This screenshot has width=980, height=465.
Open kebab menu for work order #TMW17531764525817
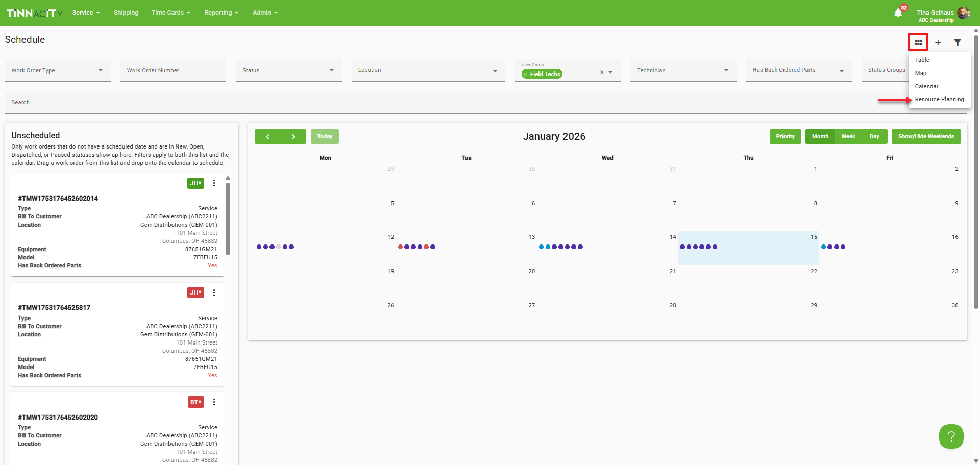pyautogui.click(x=214, y=292)
